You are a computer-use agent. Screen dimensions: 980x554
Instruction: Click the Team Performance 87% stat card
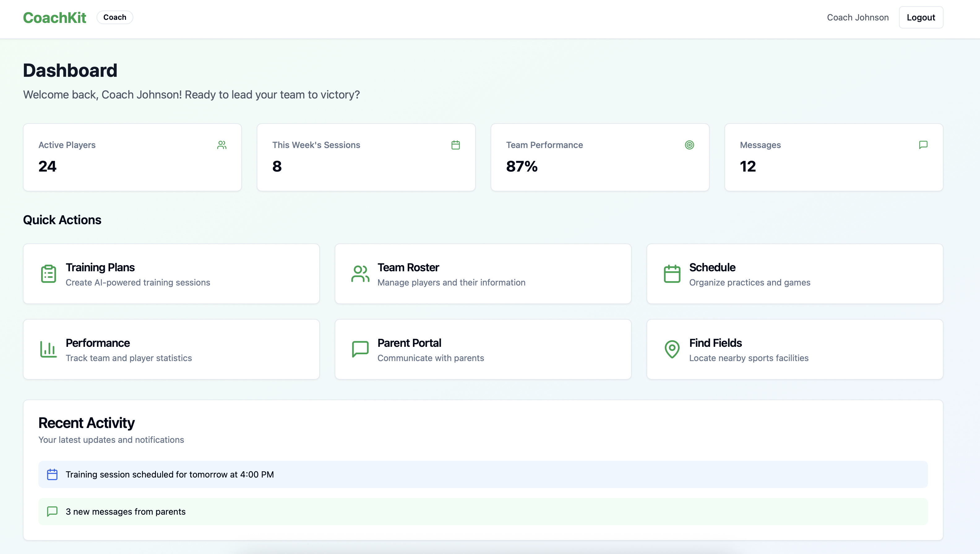pos(600,157)
